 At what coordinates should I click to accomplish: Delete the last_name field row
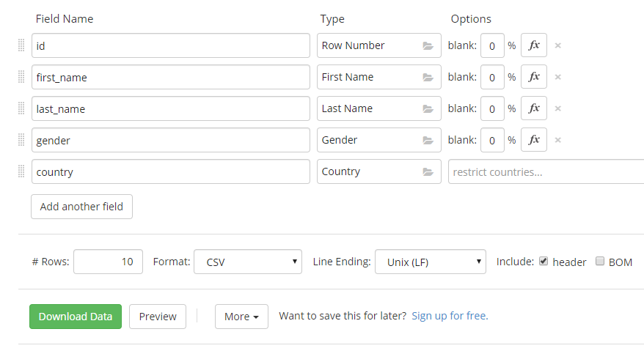click(x=557, y=108)
